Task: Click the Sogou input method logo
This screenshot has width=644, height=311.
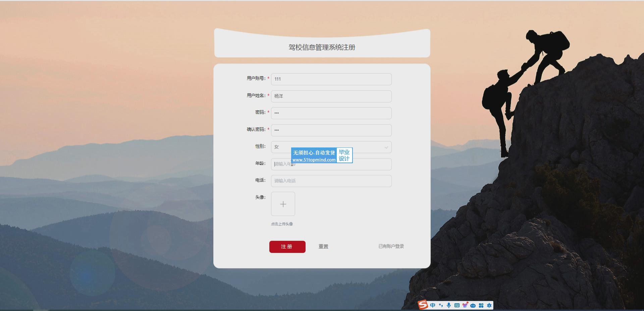Action: tap(423, 305)
